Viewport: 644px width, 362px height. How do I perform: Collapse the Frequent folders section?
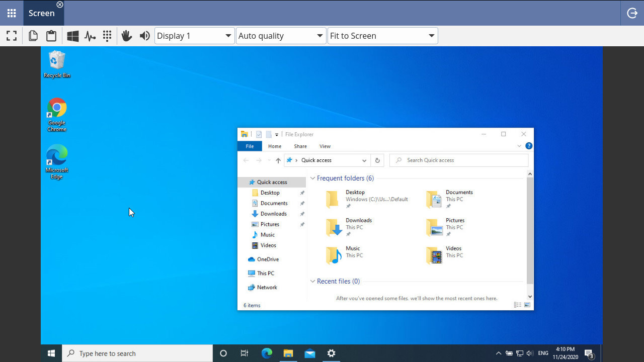(x=312, y=178)
